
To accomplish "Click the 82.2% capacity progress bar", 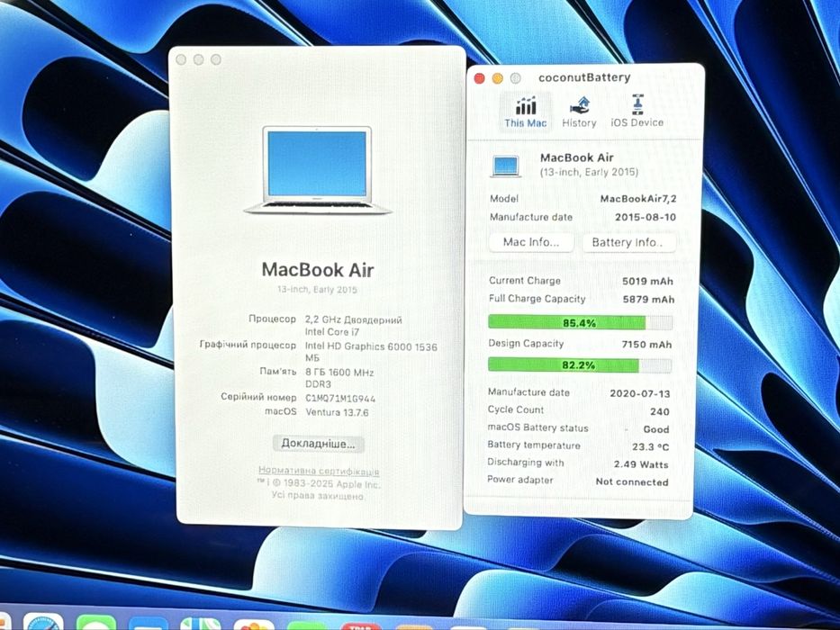I will click(x=579, y=365).
